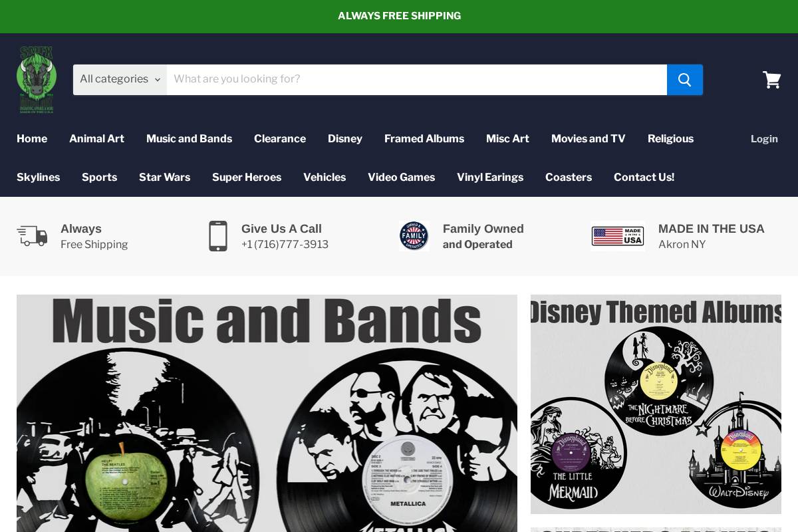Click the Family Owned badge icon

click(x=414, y=235)
